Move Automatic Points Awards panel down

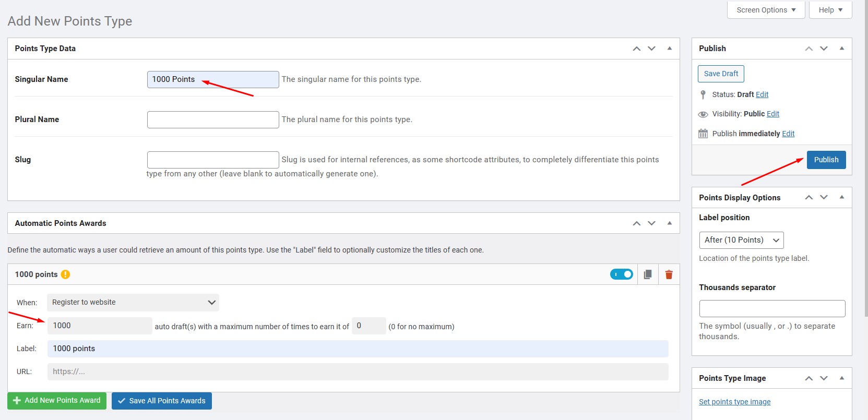651,223
